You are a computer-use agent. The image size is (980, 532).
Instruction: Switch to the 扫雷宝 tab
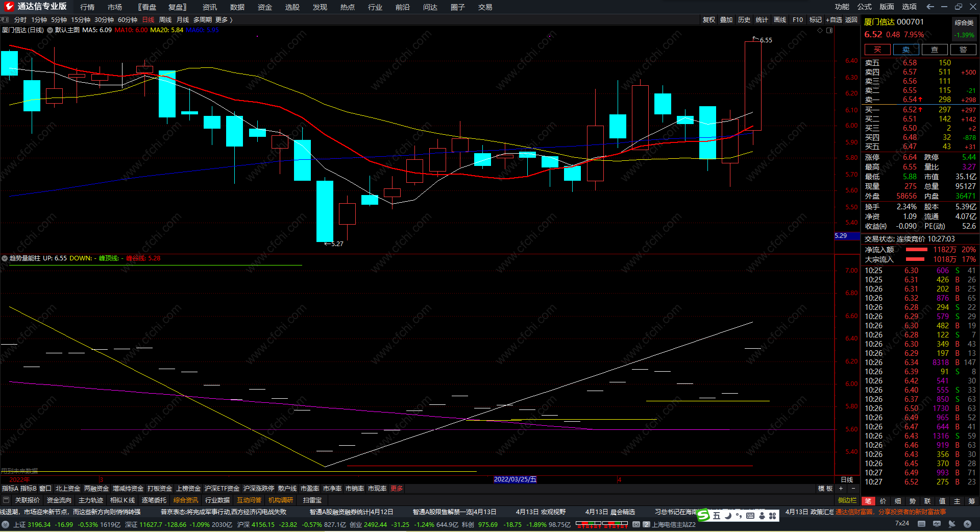tap(312, 500)
